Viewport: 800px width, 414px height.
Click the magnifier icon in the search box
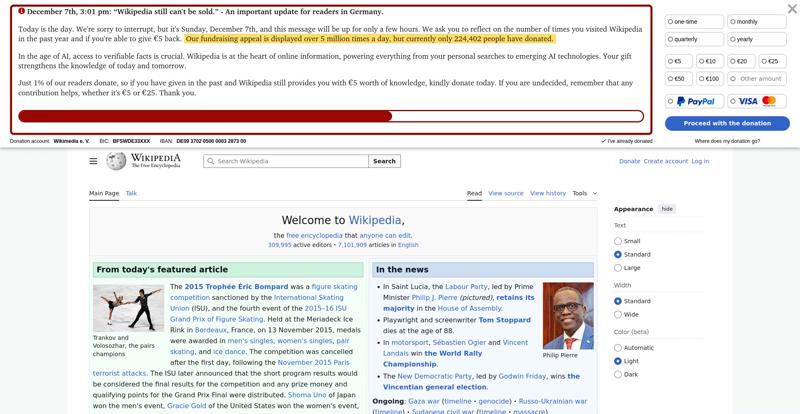211,161
